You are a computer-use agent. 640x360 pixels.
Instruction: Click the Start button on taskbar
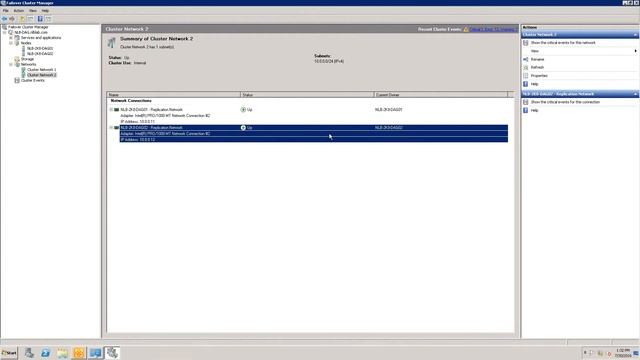pyautogui.click(x=9, y=353)
